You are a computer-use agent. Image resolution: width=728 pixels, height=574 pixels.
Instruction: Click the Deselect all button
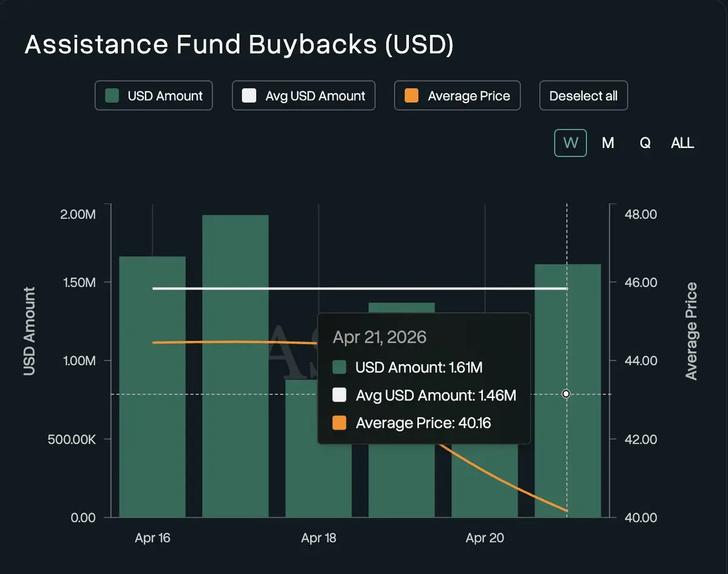(583, 96)
